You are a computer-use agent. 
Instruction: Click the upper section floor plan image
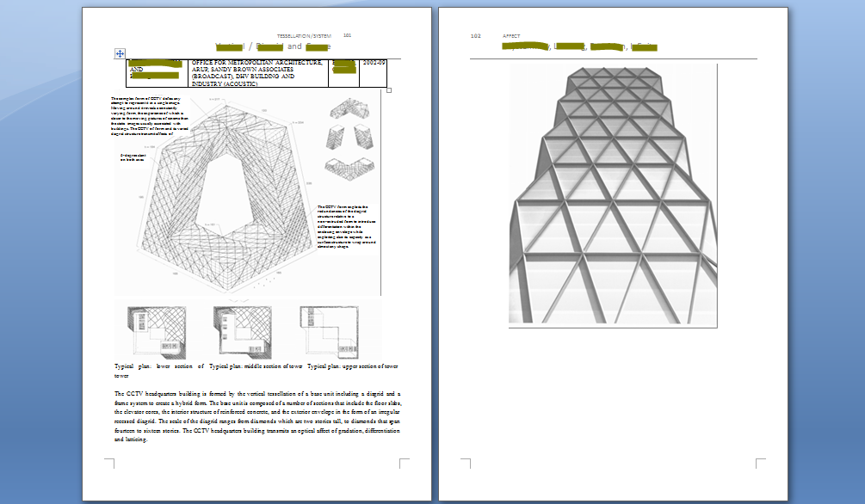point(330,333)
